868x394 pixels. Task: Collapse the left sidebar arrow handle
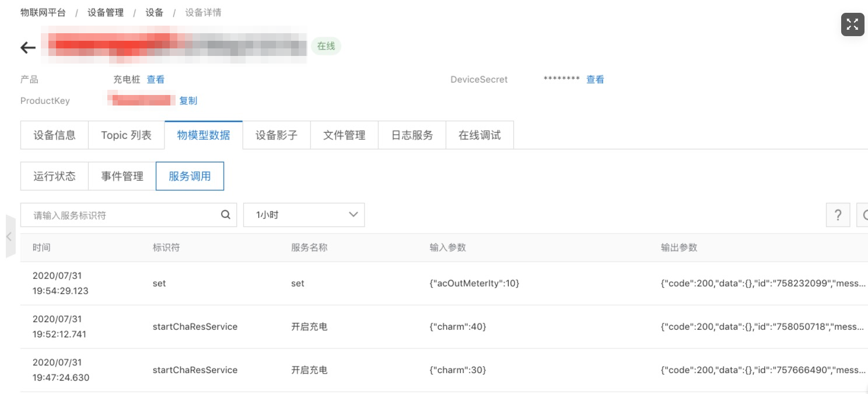pos(10,236)
